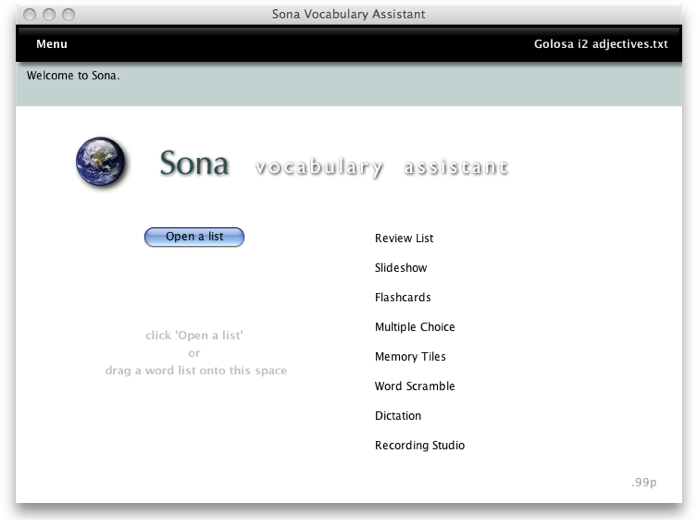Image resolution: width=700 pixels, height=520 pixels.
Task: Launch the Multiple Choice quiz
Action: (x=415, y=327)
